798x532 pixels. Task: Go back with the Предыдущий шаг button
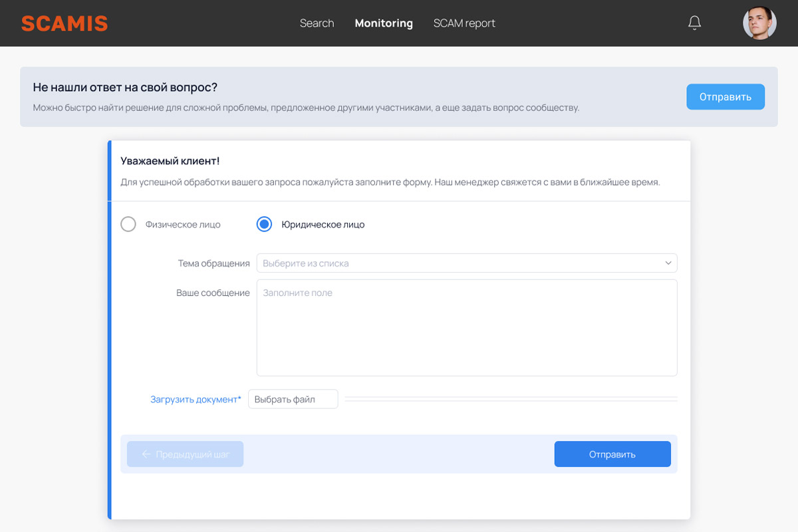point(186,454)
